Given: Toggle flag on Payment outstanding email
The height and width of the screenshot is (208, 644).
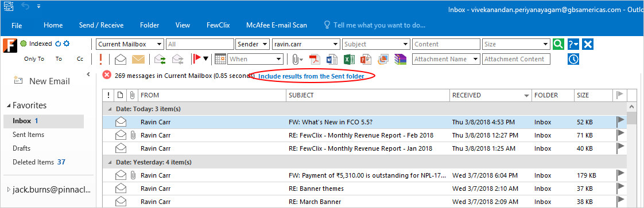Looking at the screenshot, I should 620,175.
